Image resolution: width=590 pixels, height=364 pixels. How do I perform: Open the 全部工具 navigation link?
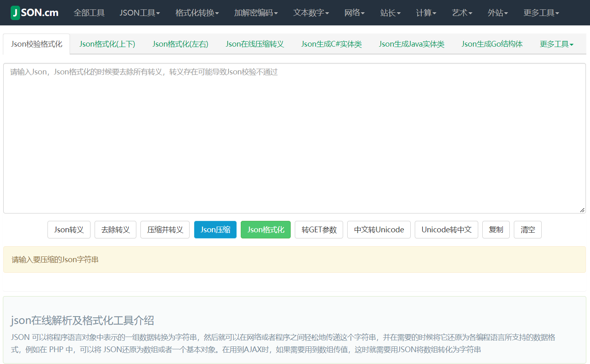click(x=89, y=13)
